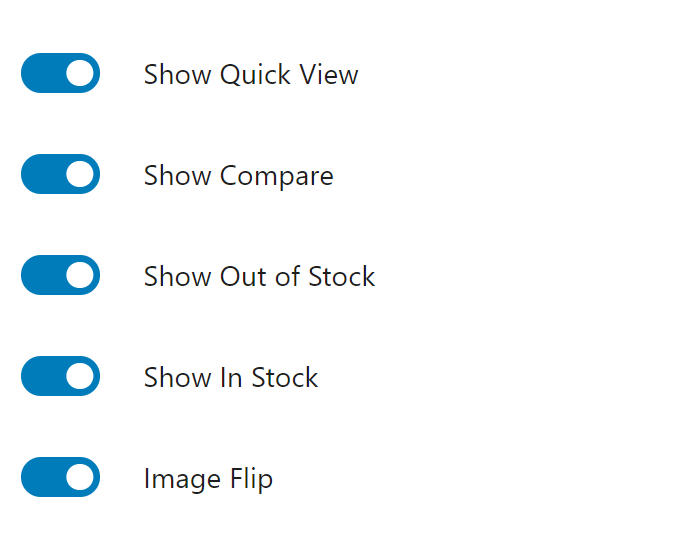Click the blue track of Quick View toggle
The image size is (681, 534).
click(x=40, y=74)
